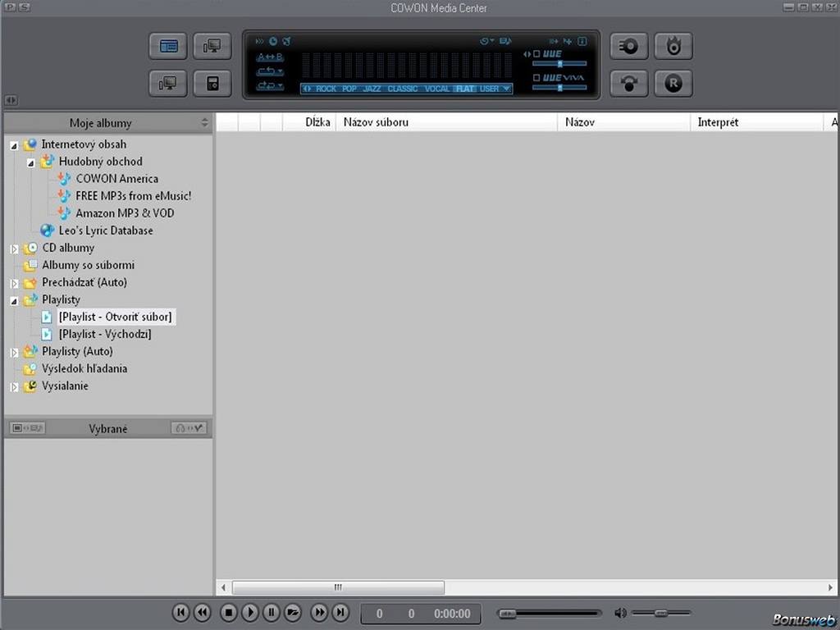840x630 pixels.
Task: Click the horizontal scrollbar thumb
Action: click(x=338, y=587)
